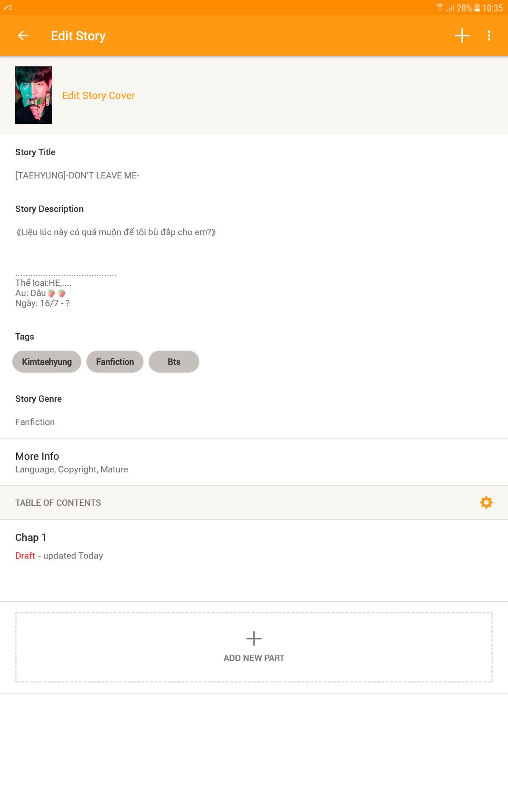The image size is (508, 812).
Task: Open the story cover thumbnail
Action: pos(33,95)
